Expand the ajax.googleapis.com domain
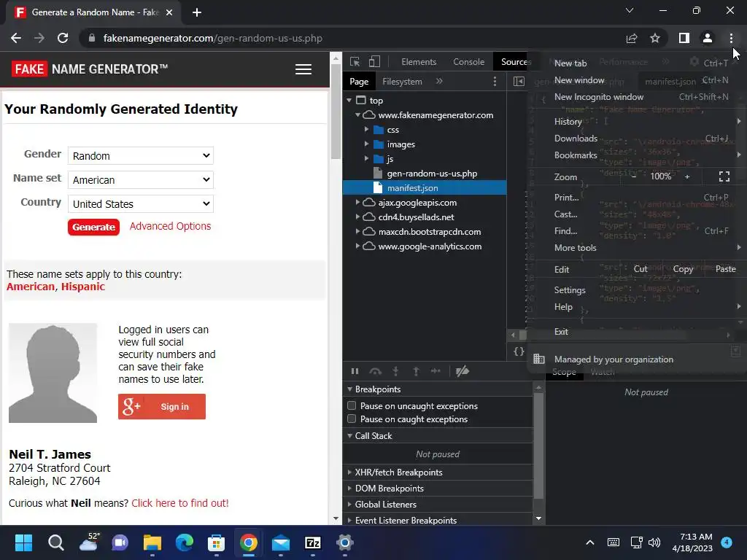 pyautogui.click(x=357, y=203)
